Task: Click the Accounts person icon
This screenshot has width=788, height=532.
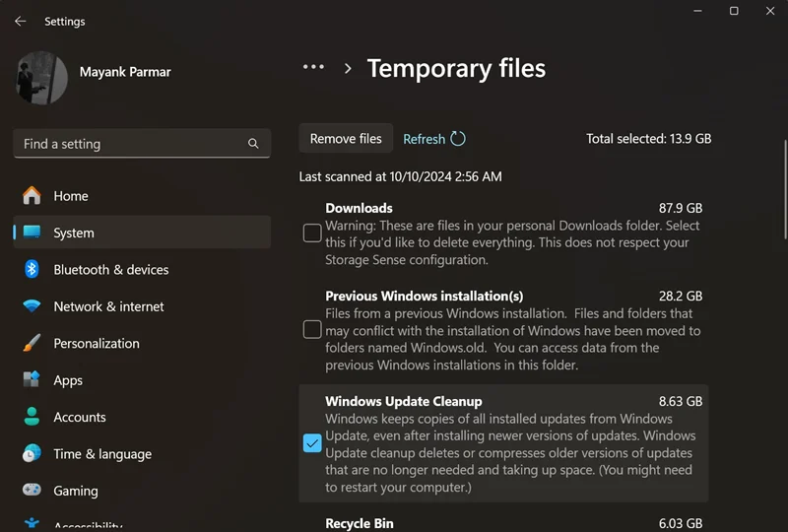Action: pyautogui.click(x=32, y=417)
